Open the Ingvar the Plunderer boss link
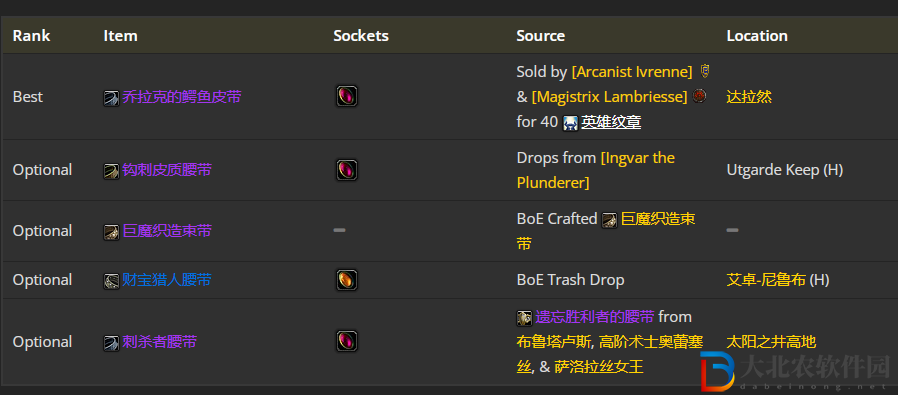Screen dimensions: 898x395 pyautogui.click(x=596, y=170)
